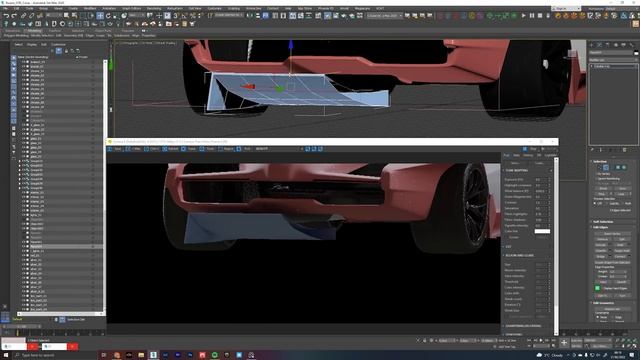Image resolution: width=640 pixels, height=360 pixels.
Task: Click the green hard edges color swatch
Action: coord(598,288)
